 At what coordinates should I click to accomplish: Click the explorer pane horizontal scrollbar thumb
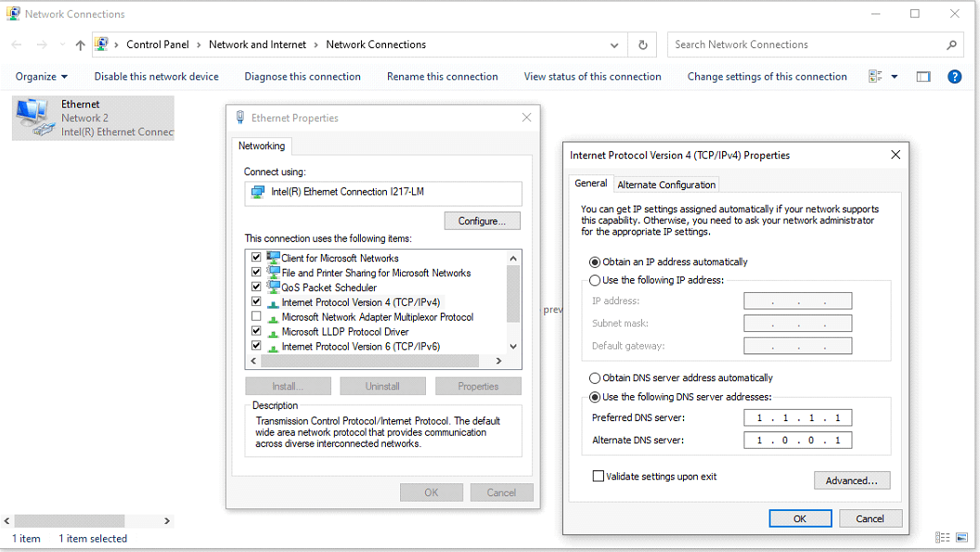click(x=70, y=520)
